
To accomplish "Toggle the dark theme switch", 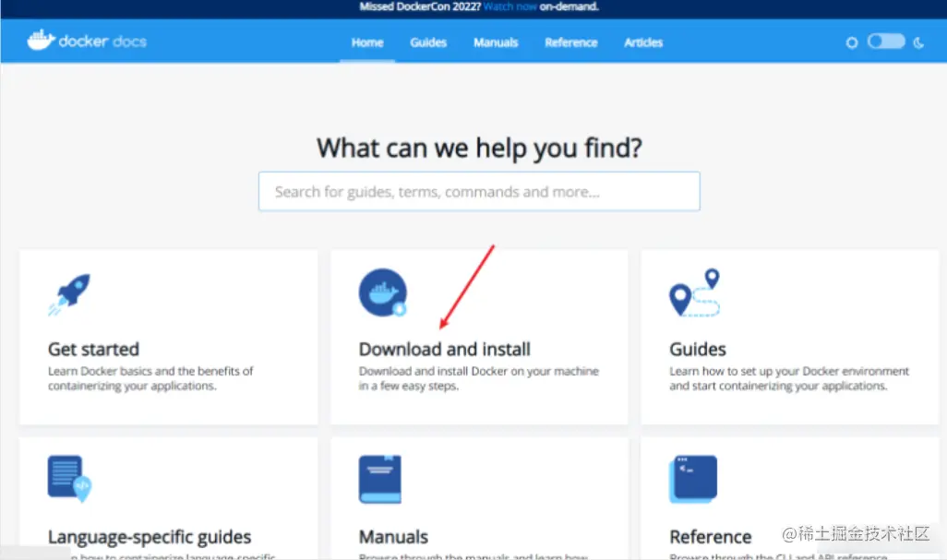I will (886, 41).
